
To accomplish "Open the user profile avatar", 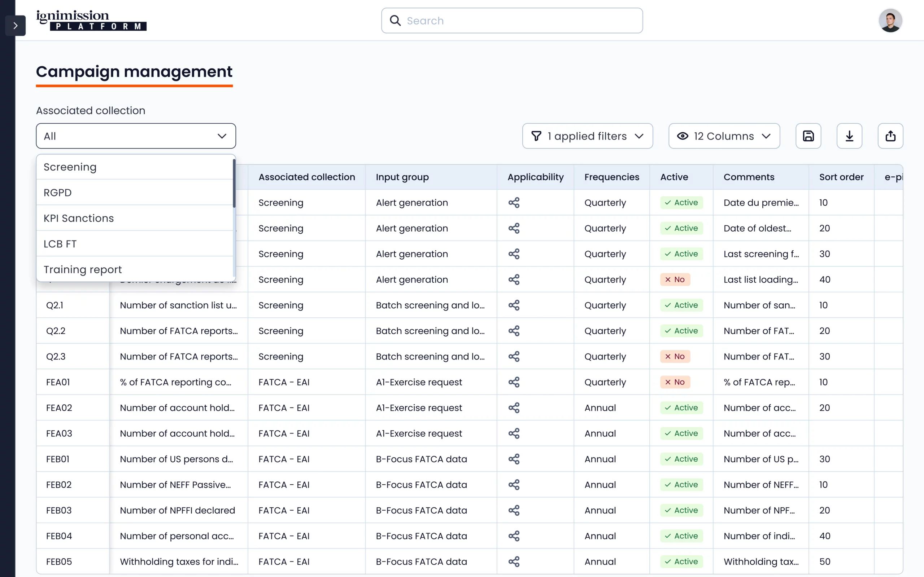I will pos(890,21).
